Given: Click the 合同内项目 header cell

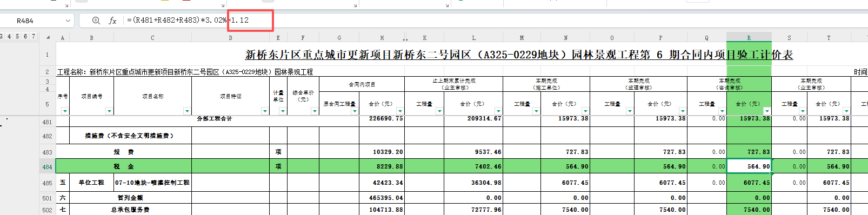Looking at the screenshot, I should pos(362,84).
